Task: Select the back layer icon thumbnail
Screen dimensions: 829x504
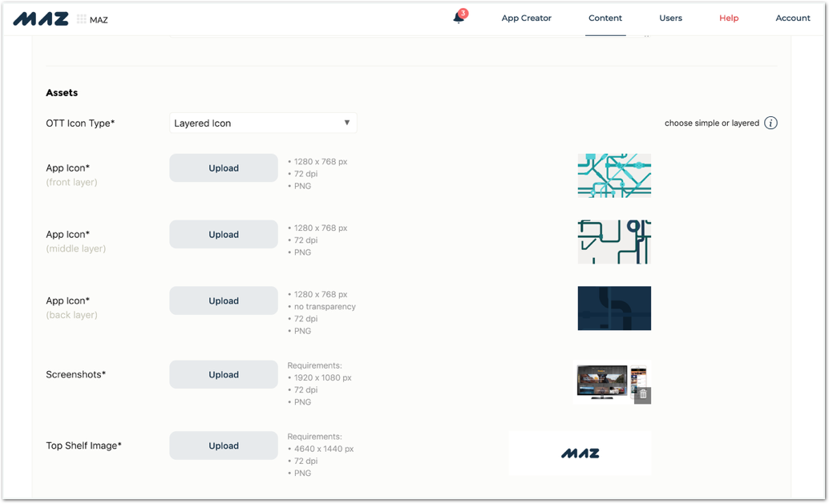Action: 614,308
